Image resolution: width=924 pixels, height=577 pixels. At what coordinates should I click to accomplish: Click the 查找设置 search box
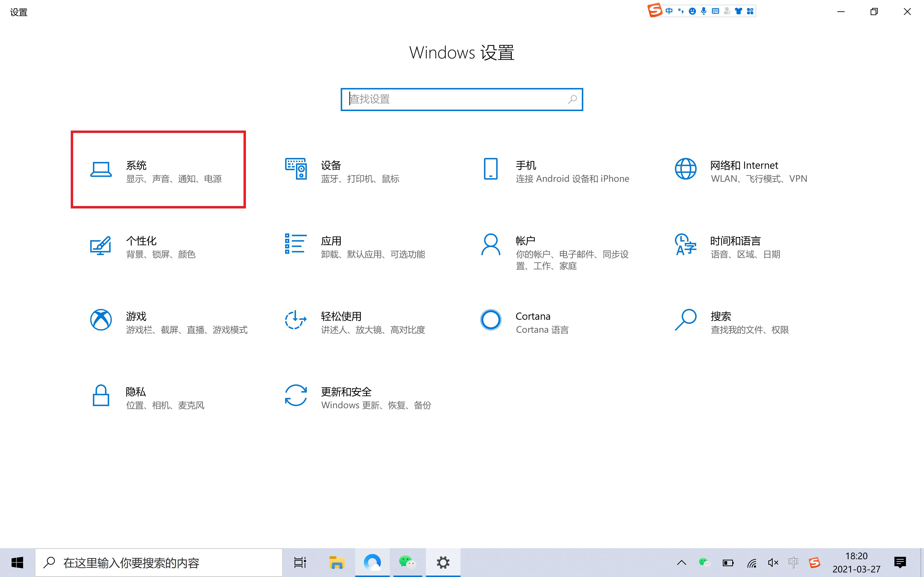(x=462, y=99)
